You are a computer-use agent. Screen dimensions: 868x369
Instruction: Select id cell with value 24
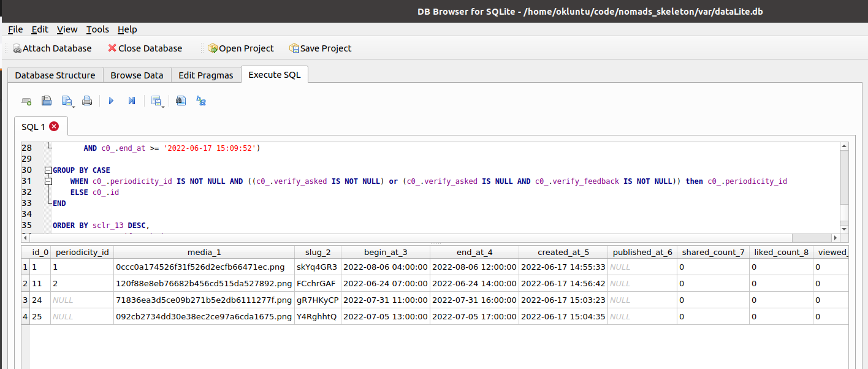tap(40, 300)
